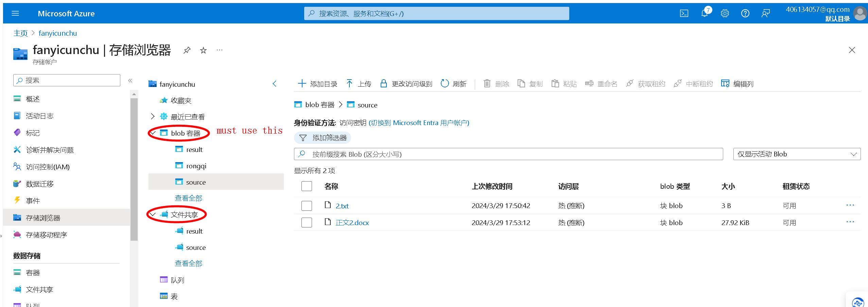This screenshot has height=307, width=868.
Task: Refresh the blob list with 刷新
Action: (x=453, y=84)
